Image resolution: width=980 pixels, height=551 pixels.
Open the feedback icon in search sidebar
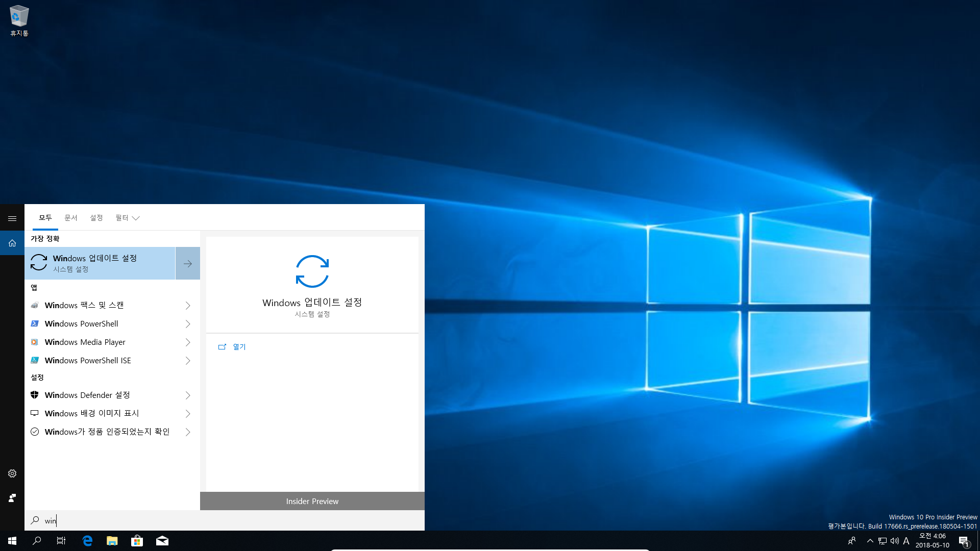tap(12, 498)
